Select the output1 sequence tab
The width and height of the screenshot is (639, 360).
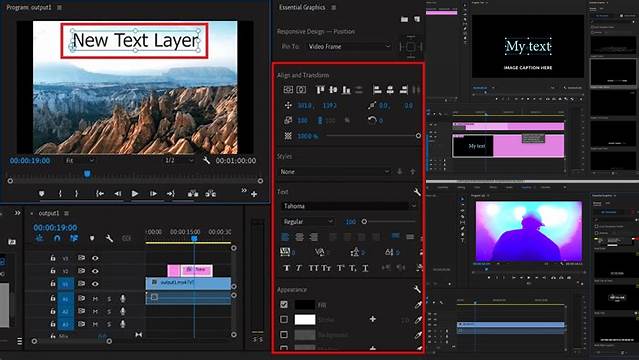click(48, 213)
